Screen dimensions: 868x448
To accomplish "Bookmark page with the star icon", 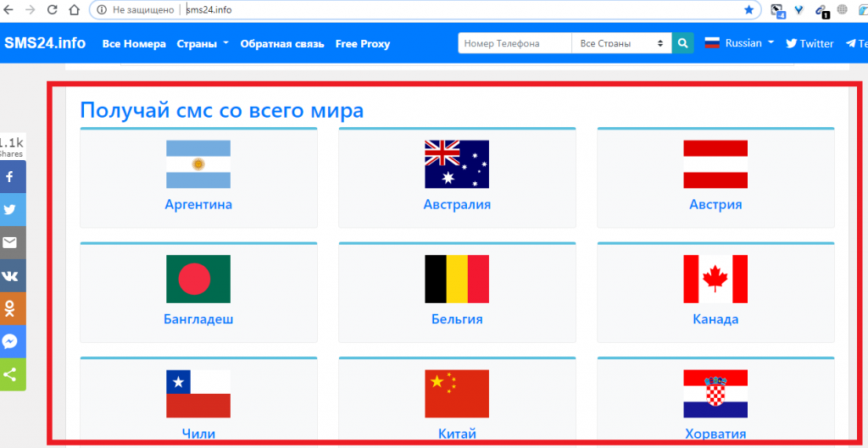I will [x=748, y=10].
